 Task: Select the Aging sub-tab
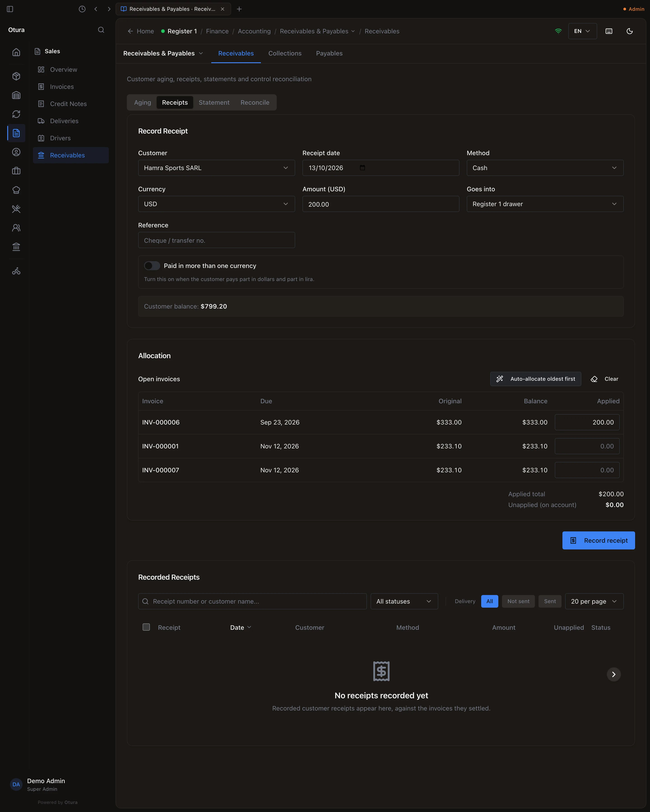142,102
